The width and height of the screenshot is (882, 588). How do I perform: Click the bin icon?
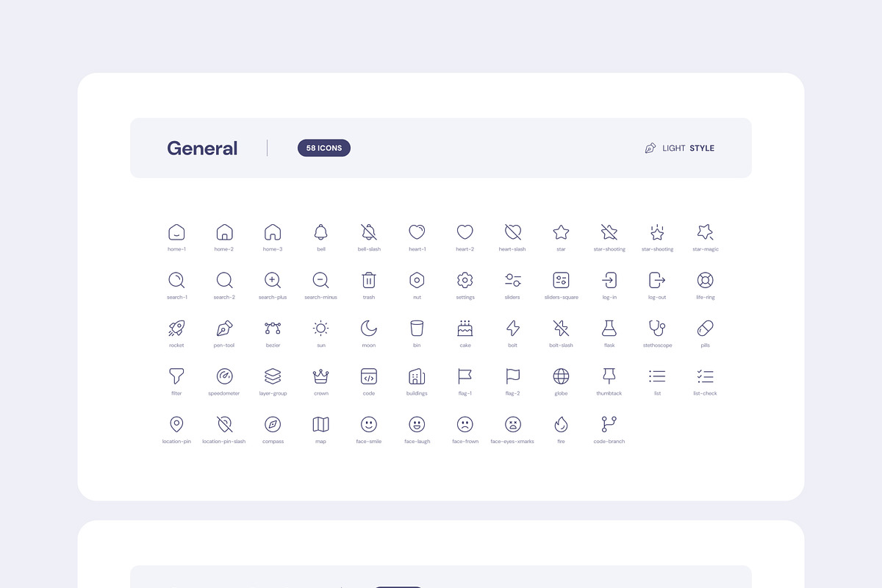pos(417,329)
